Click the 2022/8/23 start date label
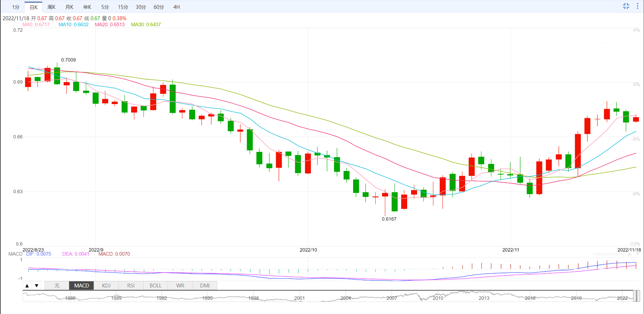 click(33, 250)
